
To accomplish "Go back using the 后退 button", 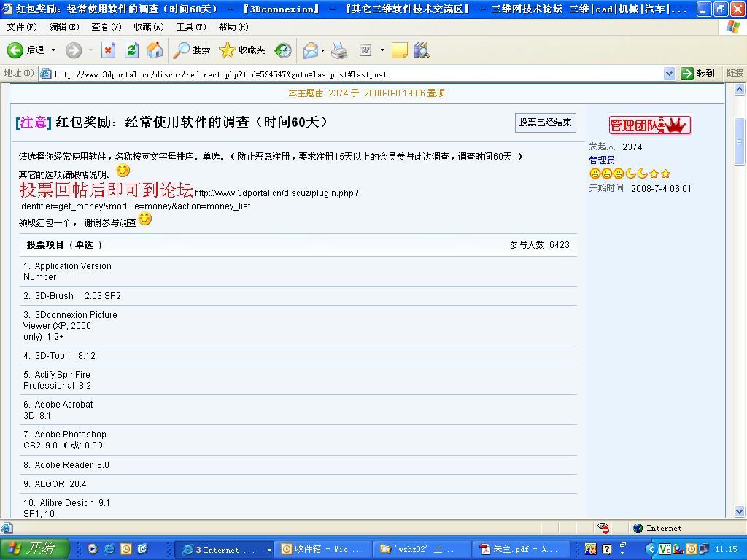I will 26,50.
